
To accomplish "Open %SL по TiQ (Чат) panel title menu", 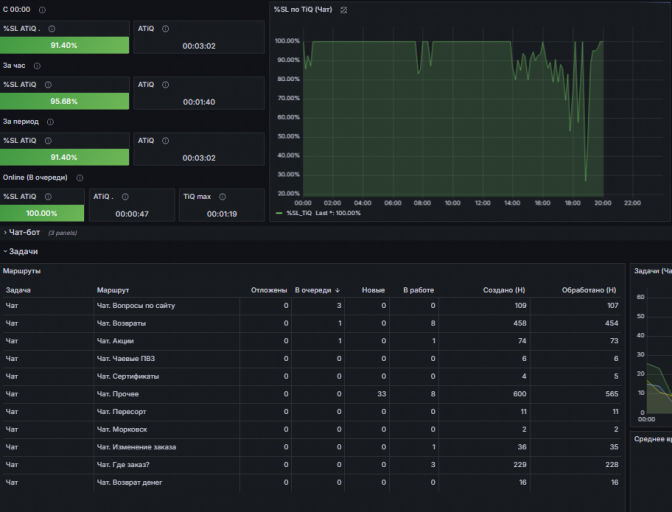I will (303, 9).
